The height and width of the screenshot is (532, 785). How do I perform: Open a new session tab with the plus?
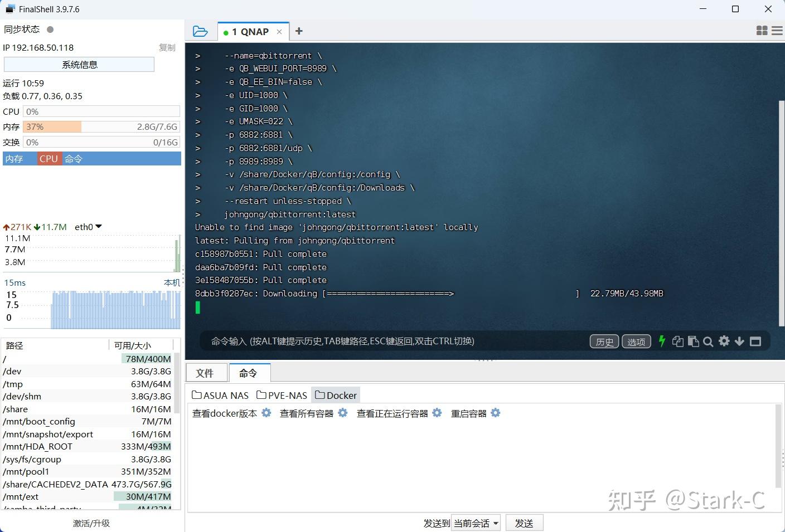click(x=299, y=31)
